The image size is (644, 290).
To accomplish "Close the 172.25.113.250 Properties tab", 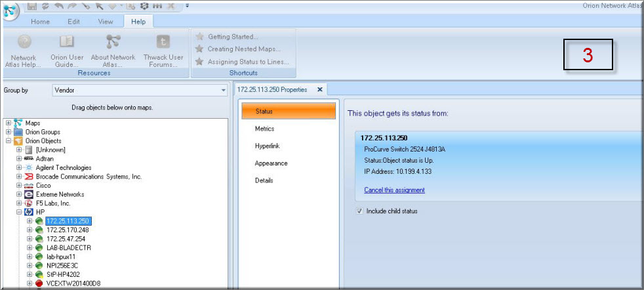I will tap(319, 89).
